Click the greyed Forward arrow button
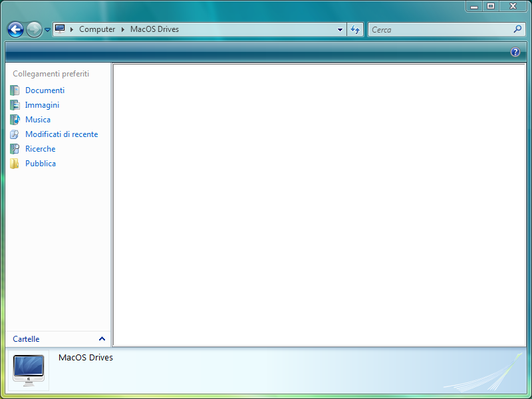Image resolution: width=532 pixels, height=399 pixels. point(34,29)
